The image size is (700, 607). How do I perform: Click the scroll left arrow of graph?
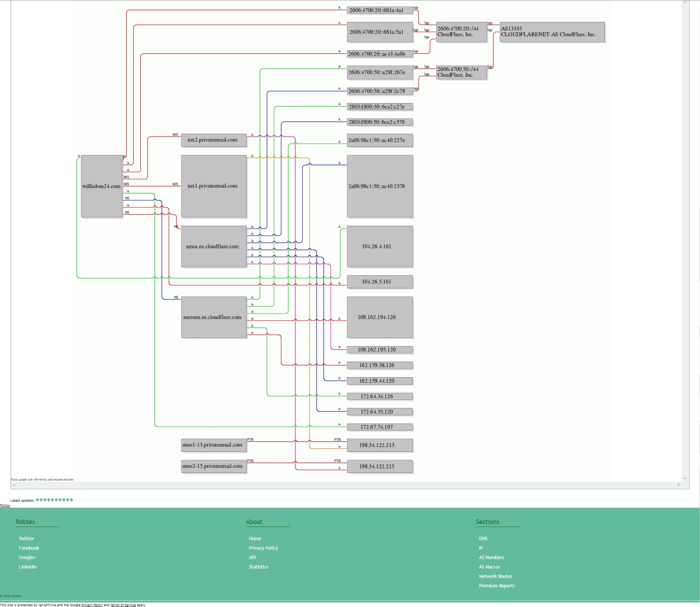14,485
